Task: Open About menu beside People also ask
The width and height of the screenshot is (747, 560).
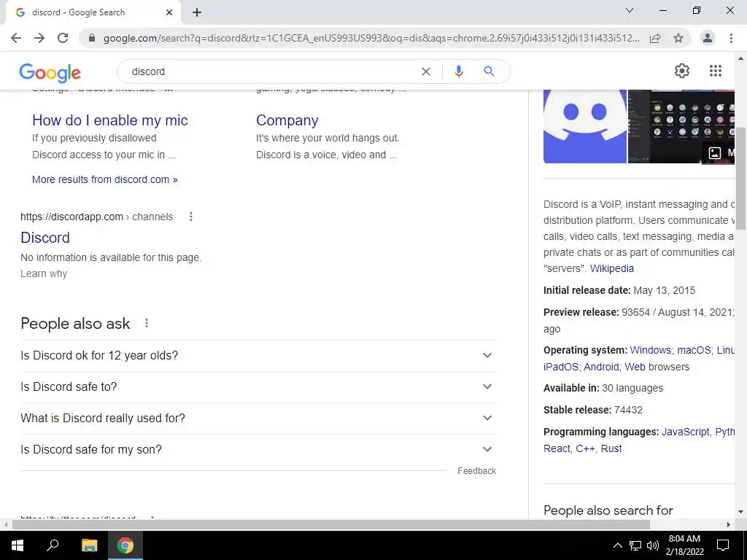Action: click(147, 323)
